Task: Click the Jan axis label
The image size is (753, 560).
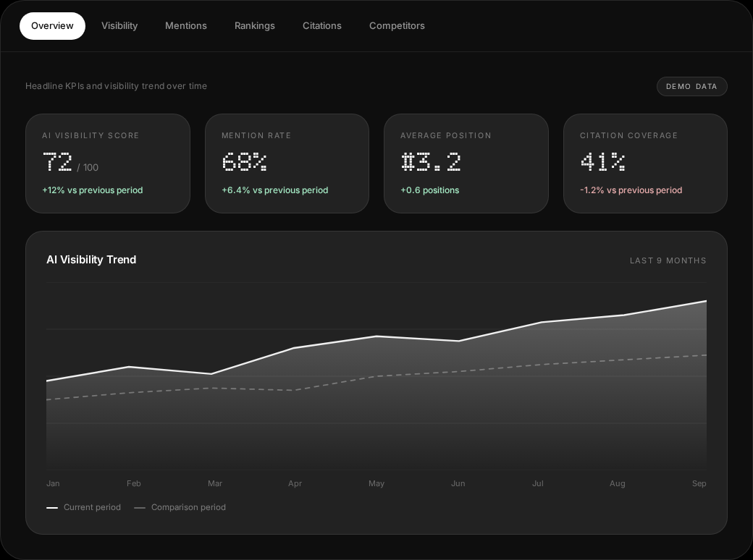Action: [x=53, y=483]
